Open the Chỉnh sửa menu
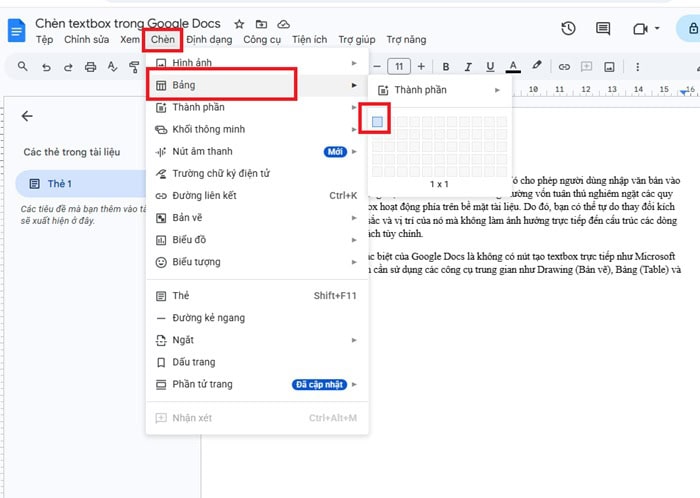This screenshot has height=498, width=700. 87,40
